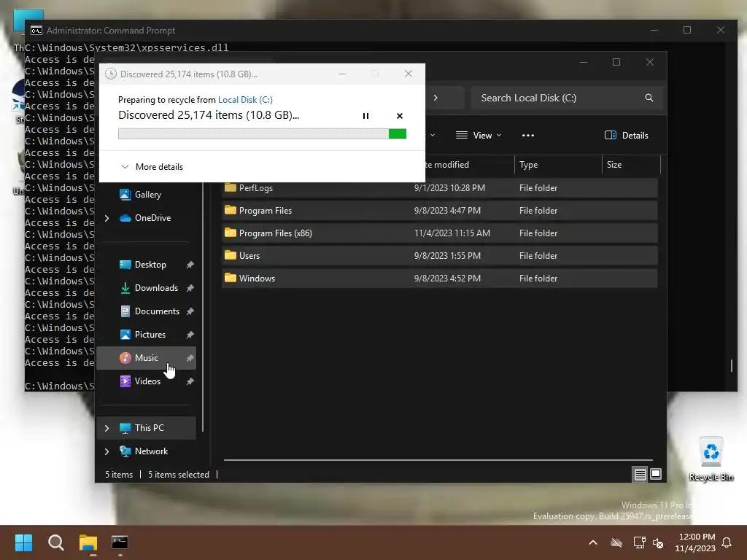The height and width of the screenshot is (560, 747).
Task: Click the Users folder icon
Action: (x=231, y=255)
